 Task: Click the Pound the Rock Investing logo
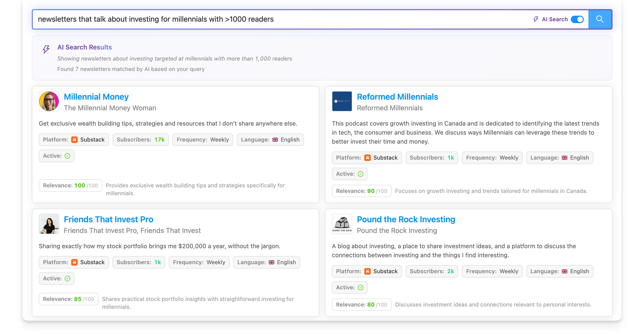pyautogui.click(x=342, y=224)
